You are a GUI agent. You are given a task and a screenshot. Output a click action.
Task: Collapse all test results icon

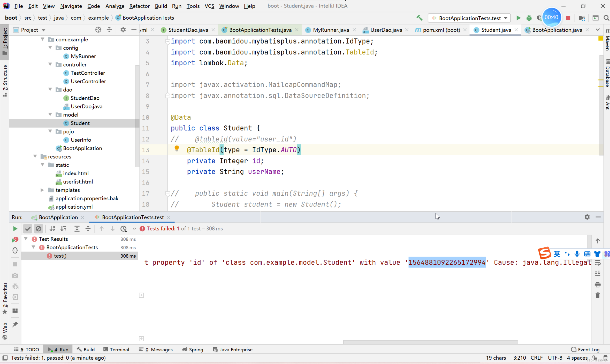point(88,228)
